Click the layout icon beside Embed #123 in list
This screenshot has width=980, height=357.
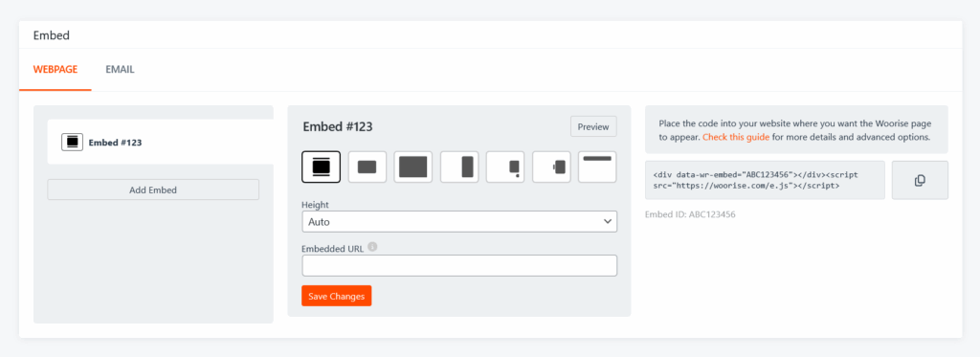72,142
